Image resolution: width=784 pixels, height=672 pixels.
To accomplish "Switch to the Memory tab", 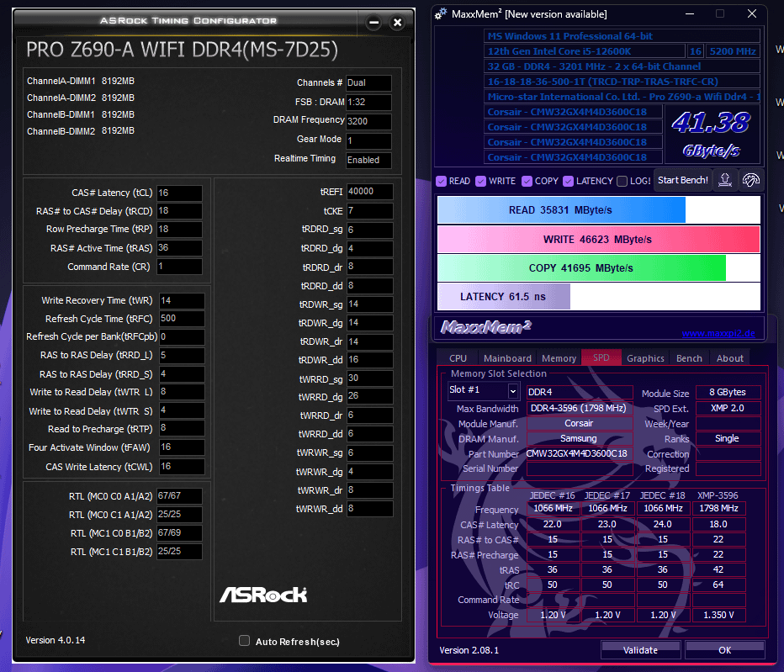I will coord(559,358).
